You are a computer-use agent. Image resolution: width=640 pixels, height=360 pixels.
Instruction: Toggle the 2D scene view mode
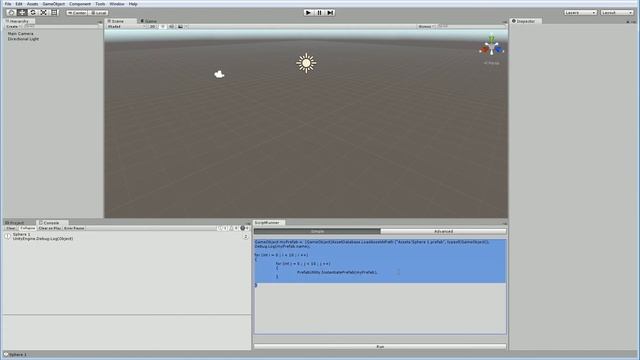coord(152,26)
